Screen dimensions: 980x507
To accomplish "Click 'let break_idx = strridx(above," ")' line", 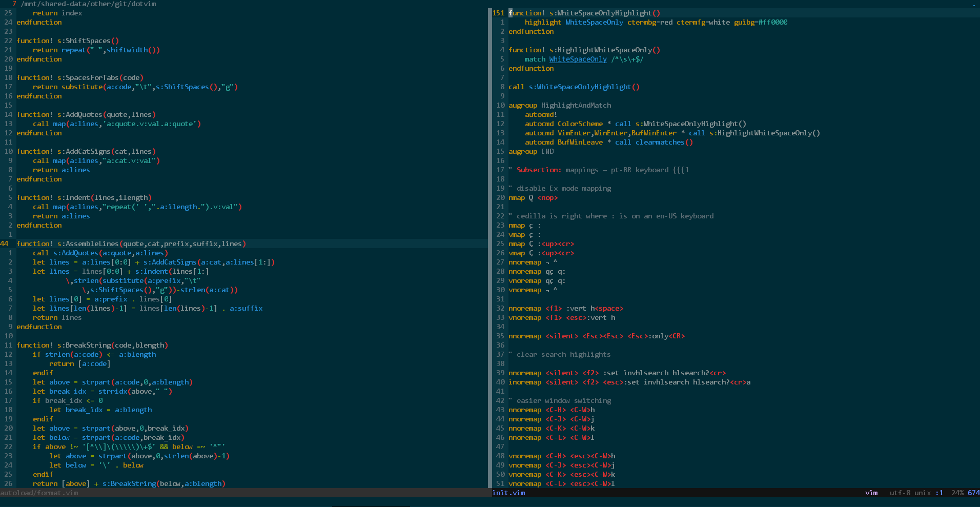I will [x=103, y=391].
